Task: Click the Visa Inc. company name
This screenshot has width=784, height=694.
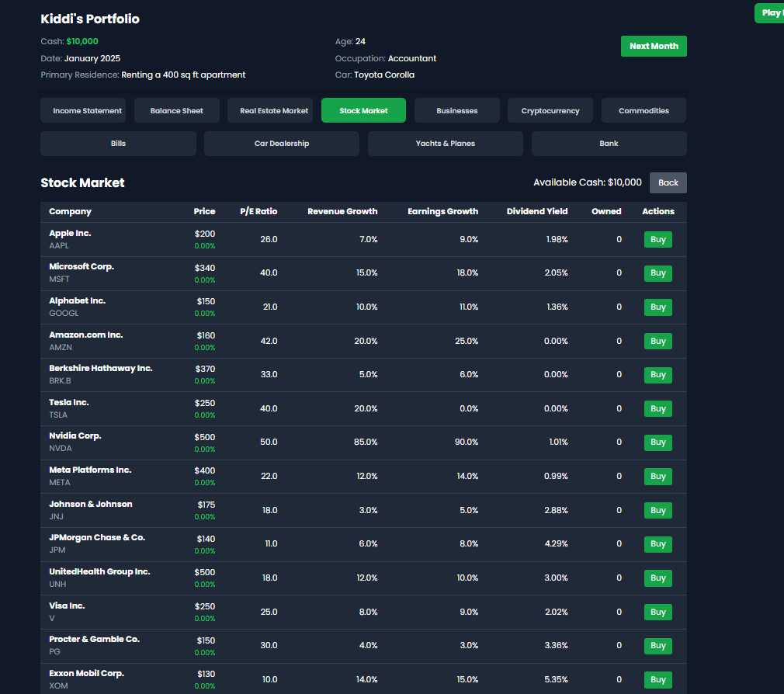Action: pos(67,606)
